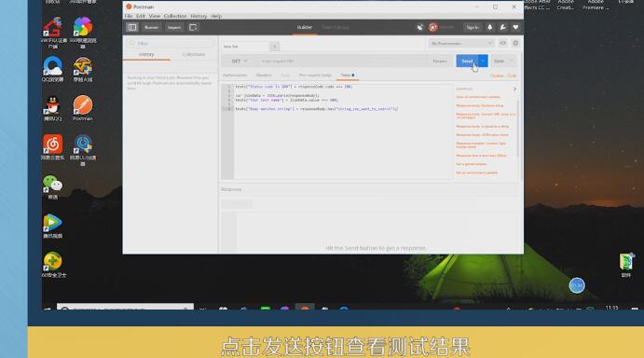This screenshot has height=358, width=644.
Task: Open the View menu
Action: coord(155,16)
